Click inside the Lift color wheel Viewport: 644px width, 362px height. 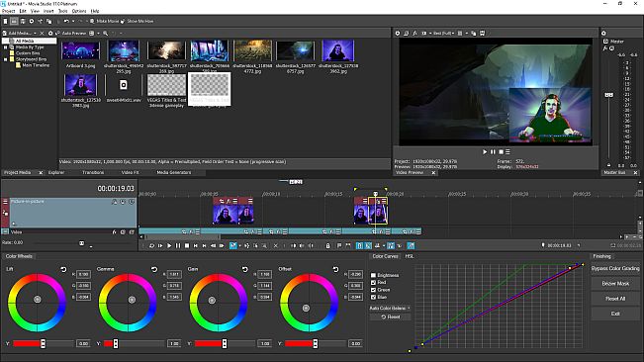37,303
